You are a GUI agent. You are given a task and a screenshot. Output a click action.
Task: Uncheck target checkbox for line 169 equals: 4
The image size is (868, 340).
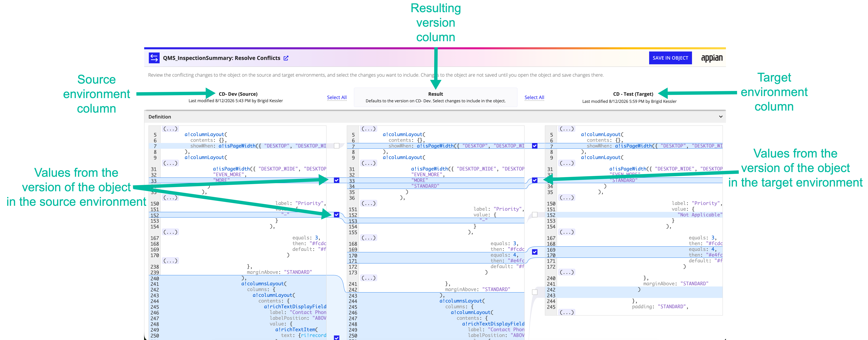coord(535,252)
